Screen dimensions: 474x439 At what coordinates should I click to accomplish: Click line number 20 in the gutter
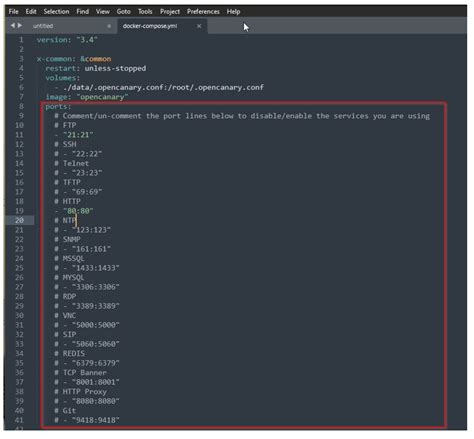19,220
